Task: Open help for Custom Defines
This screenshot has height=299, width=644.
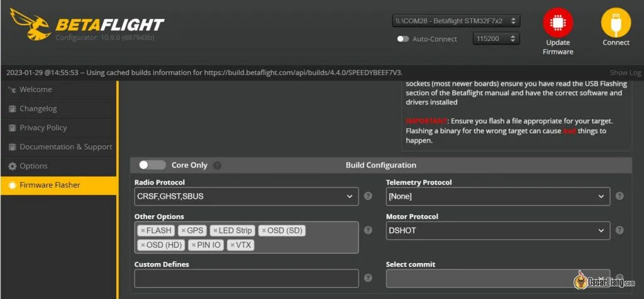Action: 368,278
